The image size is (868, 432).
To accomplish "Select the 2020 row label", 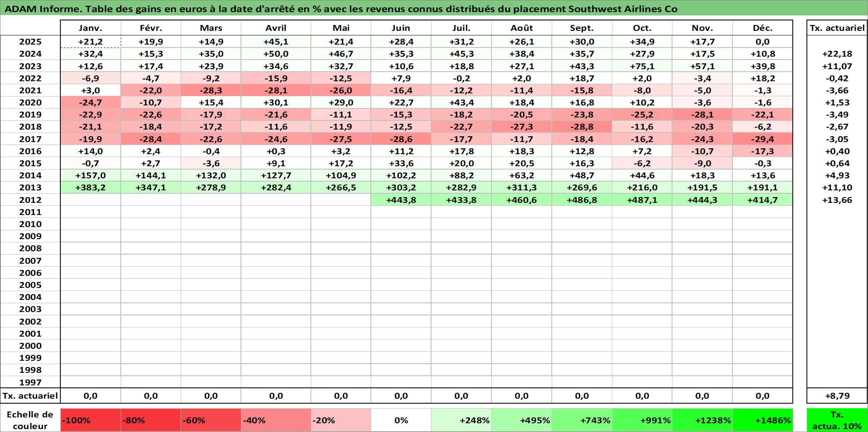I will click(x=30, y=102).
